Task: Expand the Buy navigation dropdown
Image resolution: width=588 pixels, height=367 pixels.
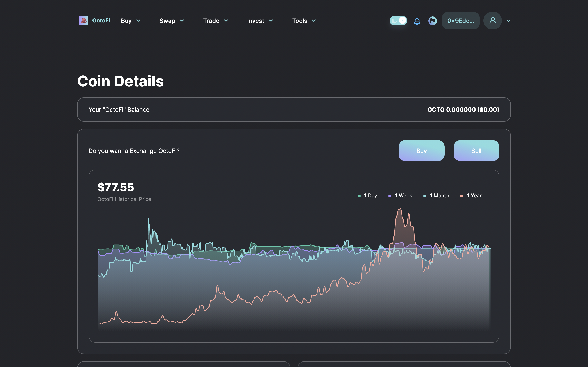Action: [x=131, y=21]
